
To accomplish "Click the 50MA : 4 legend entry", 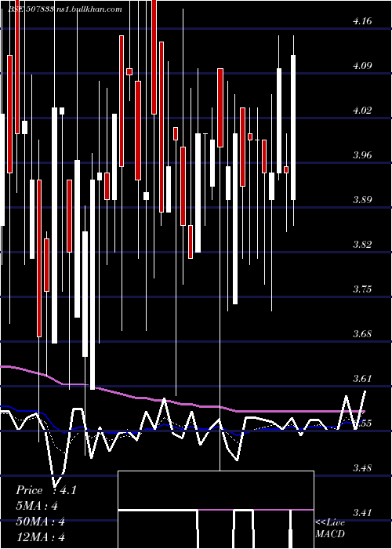I will tap(40, 522).
